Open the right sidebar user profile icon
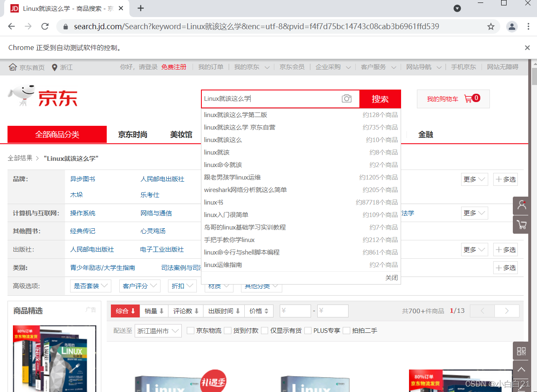This screenshot has width=537, height=392. [x=522, y=205]
